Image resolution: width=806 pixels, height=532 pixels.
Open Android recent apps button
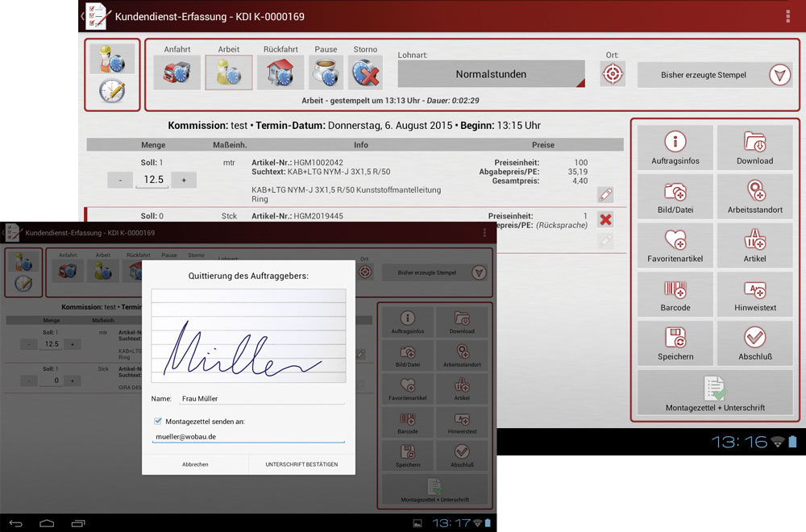click(78, 523)
